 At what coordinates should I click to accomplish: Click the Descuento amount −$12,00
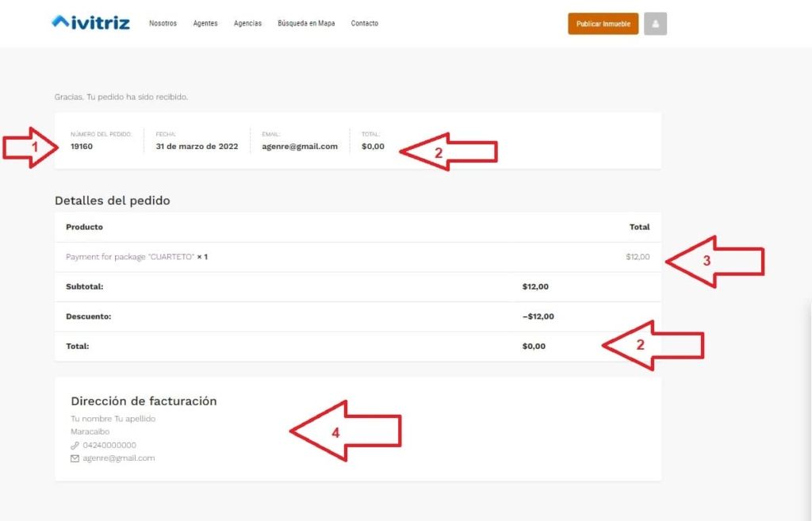[538, 316]
